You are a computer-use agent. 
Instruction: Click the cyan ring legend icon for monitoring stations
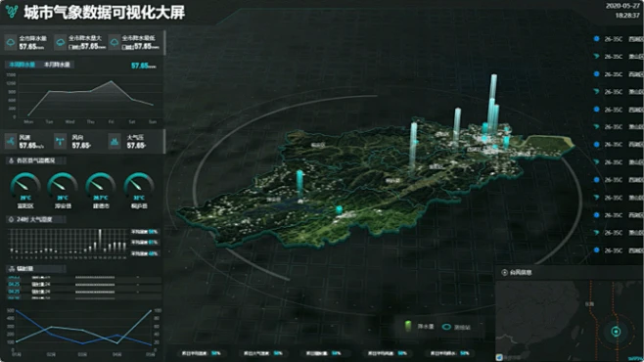tap(446, 327)
